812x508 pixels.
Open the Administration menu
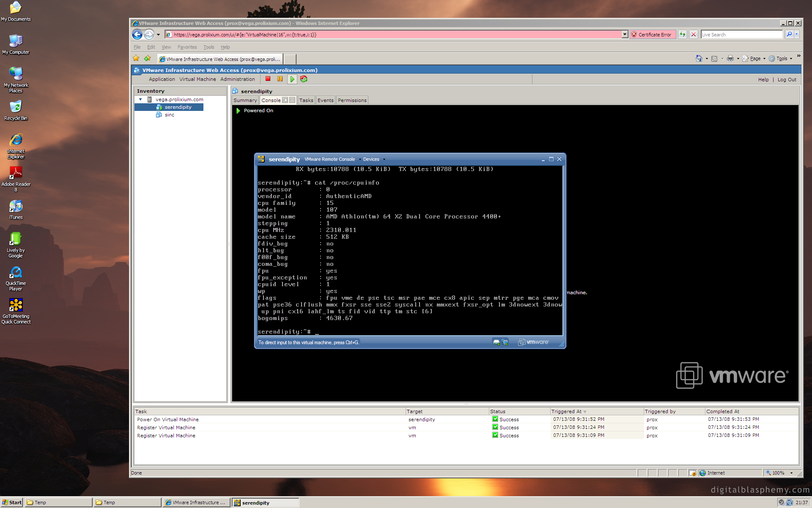(x=237, y=79)
